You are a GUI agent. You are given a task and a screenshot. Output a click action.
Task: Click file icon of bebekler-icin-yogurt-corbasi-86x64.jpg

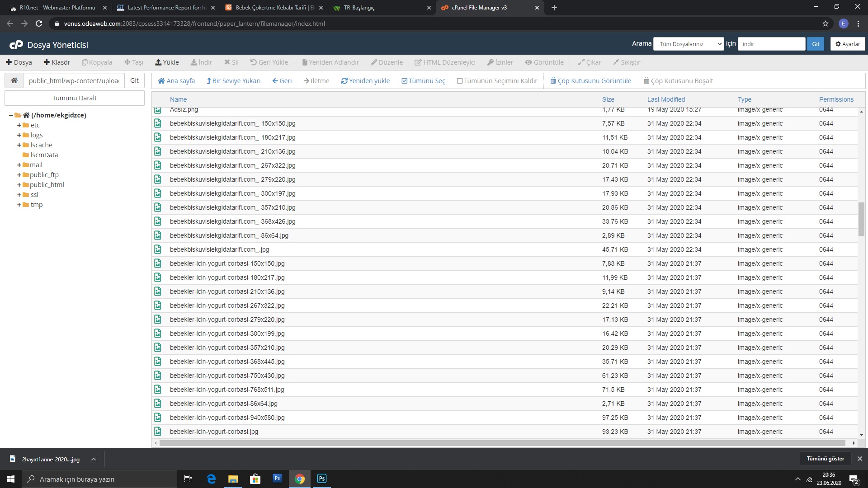[x=158, y=404]
